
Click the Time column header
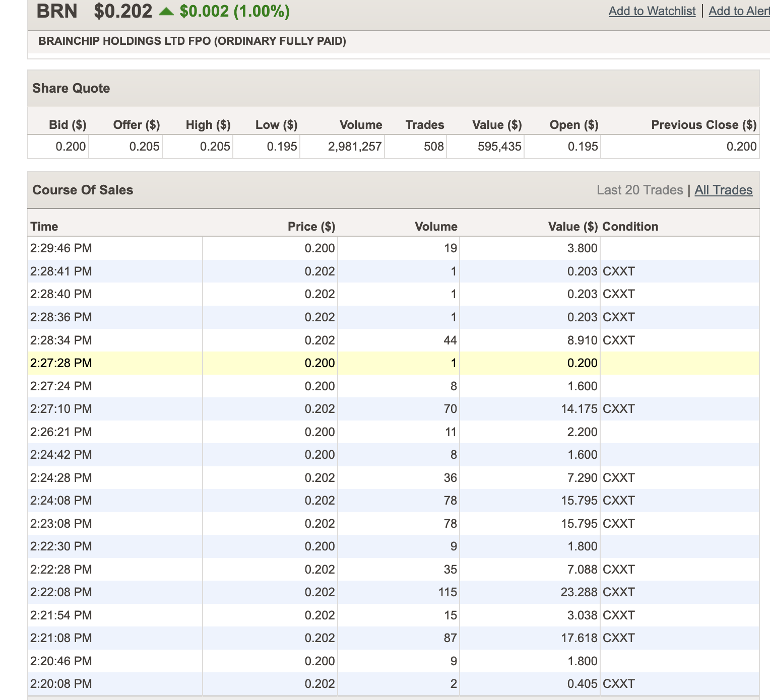coord(44,227)
